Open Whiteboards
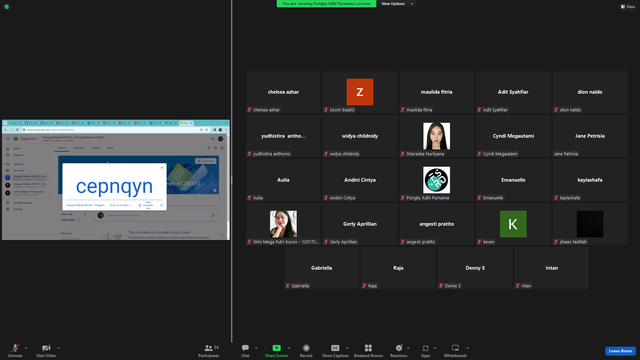The height and width of the screenshot is (360, 640). tap(455, 350)
